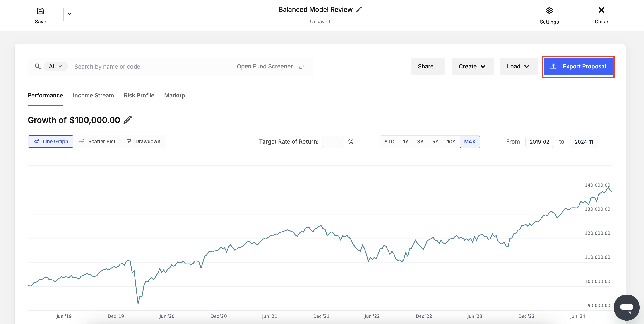Switch to Income Stream tab
Screen dimensions: 644x324
(93, 95)
